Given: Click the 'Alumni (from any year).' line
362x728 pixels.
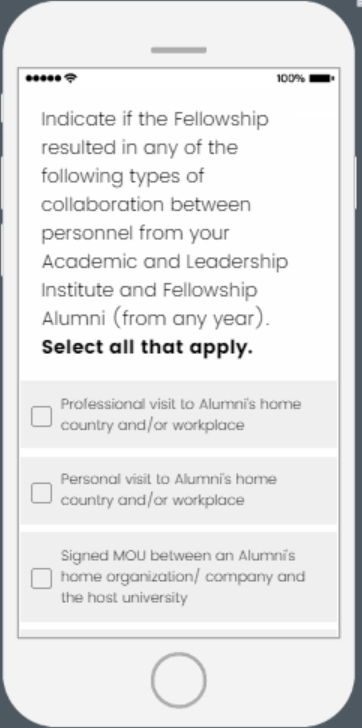Looking at the screenshot, I should (x=155, y=318).
